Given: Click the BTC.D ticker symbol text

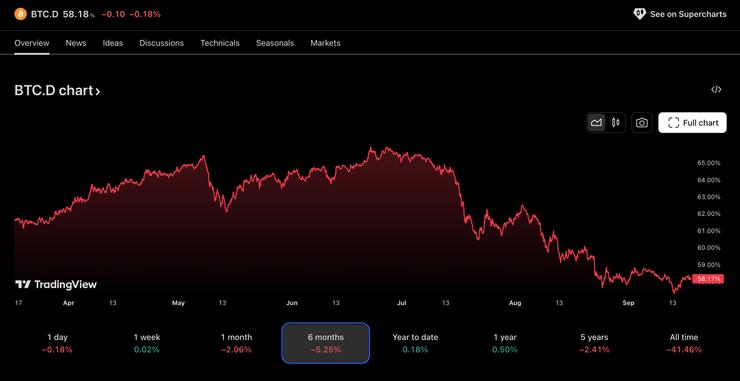Looking at the screenshot, I should pyautogui.click(x=45, y=14).
